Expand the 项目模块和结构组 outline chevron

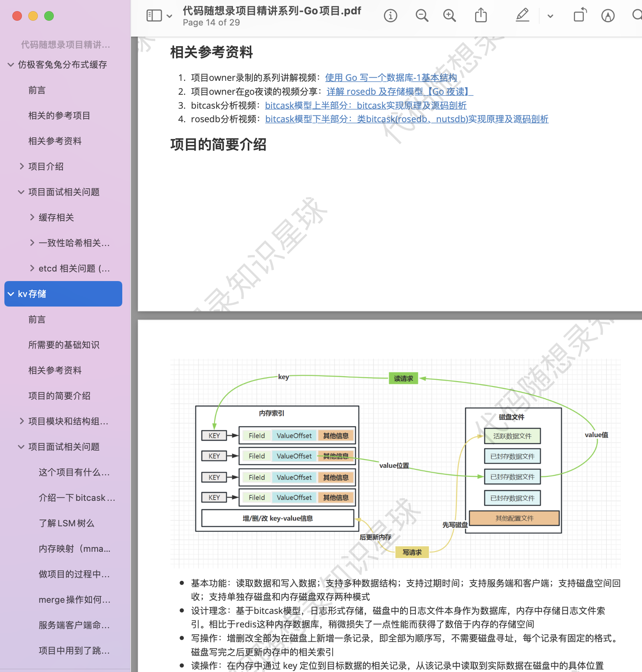[x=22, y=421]
